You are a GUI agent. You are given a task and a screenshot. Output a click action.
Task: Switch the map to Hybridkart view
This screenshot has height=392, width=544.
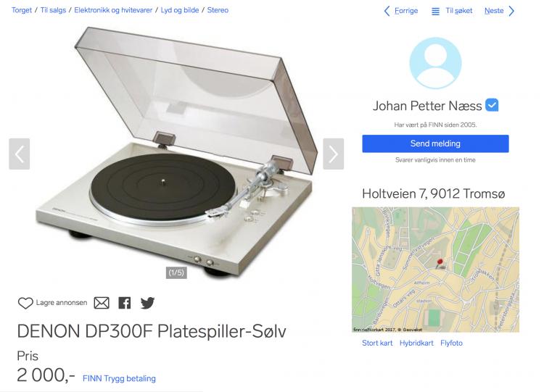416,343
